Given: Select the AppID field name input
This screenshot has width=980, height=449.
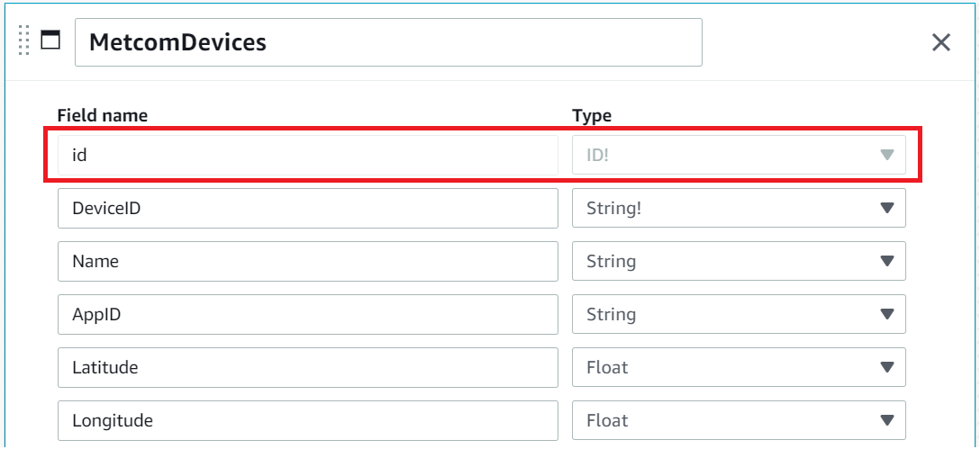Looking at the screenshot, I should (307, 314).
